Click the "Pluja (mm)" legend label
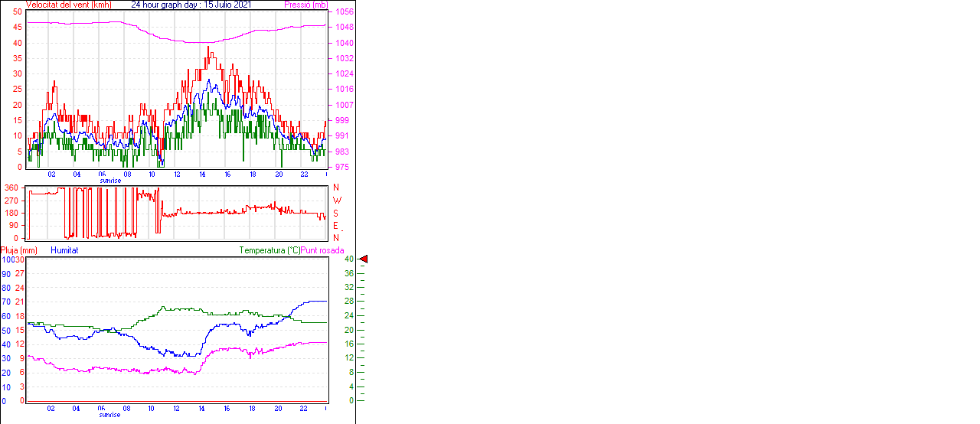Image resolution: width=980 pixels, height=424 pixels. coord(19,250)
